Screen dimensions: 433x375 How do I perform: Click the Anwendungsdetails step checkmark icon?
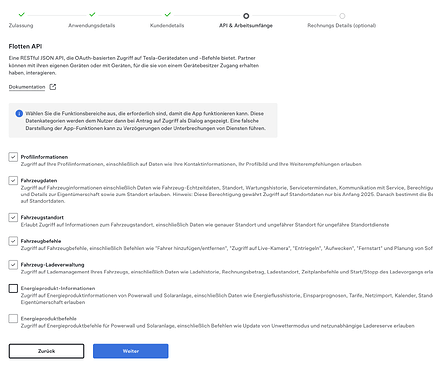92,15
